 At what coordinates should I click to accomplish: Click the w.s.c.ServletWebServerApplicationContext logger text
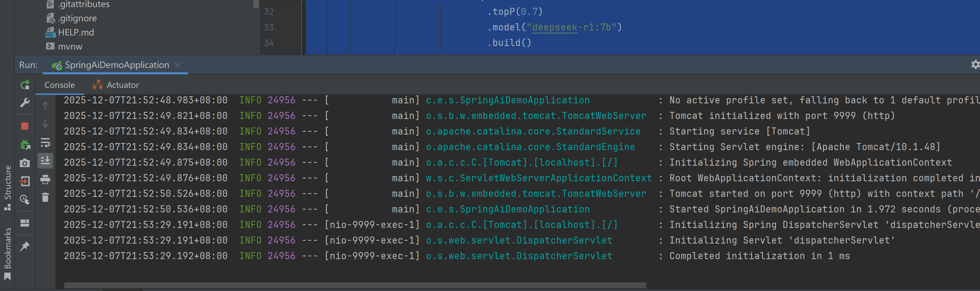pos(539,178)
